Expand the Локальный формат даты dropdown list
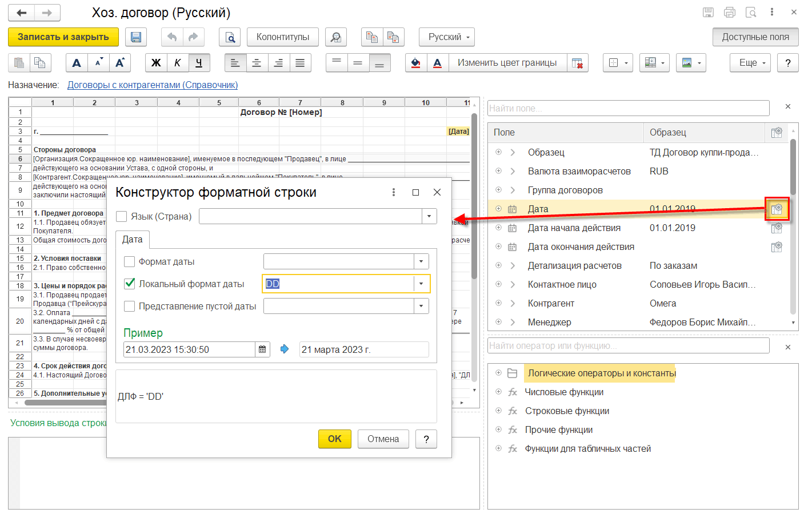Image resolution: width=812 pixels, height=513 pixels. coord(421,284)
